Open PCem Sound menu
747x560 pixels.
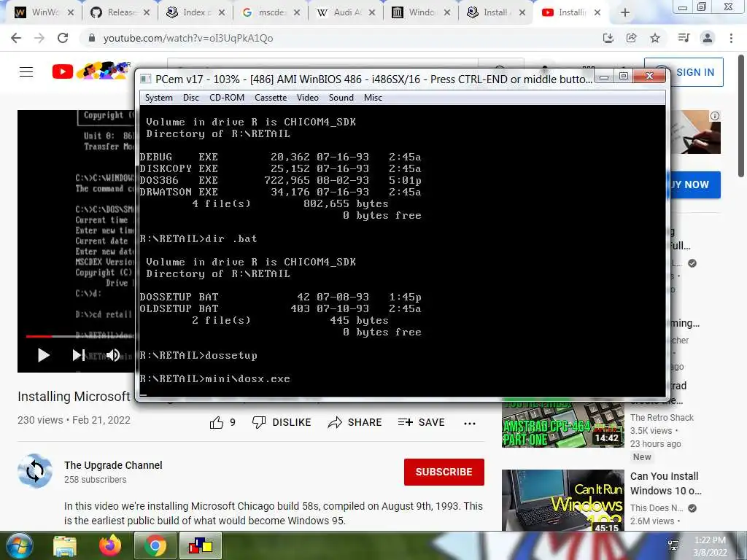click(341, 98)
